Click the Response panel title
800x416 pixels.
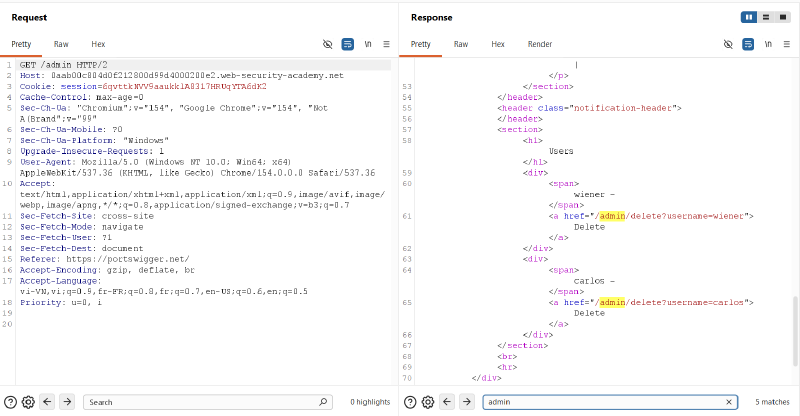[x=432, y=17]
